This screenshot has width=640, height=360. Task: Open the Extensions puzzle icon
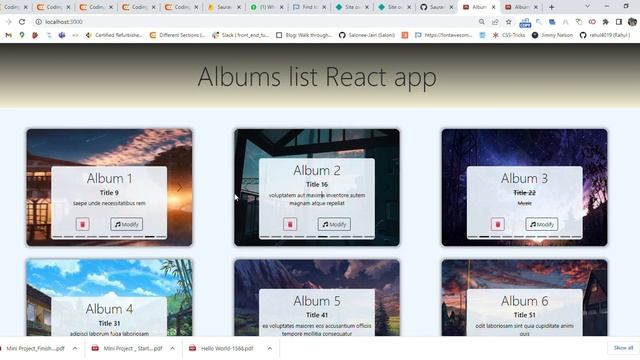pyautogui.click(x=605, y=22)
